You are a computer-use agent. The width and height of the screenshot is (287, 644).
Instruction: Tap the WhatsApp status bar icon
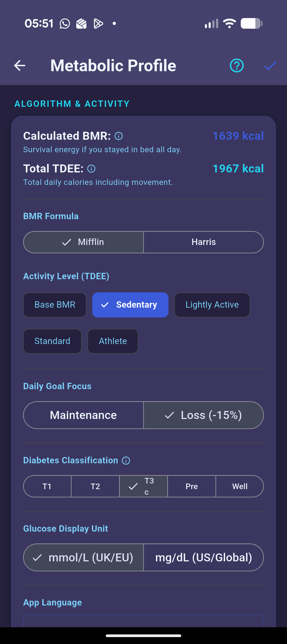[65, 24]
